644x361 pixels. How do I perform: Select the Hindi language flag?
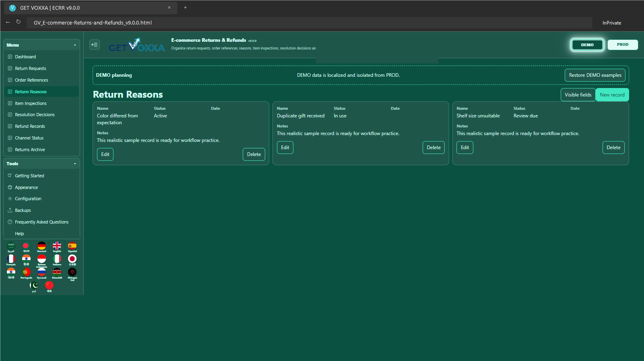tap(26, 260)
